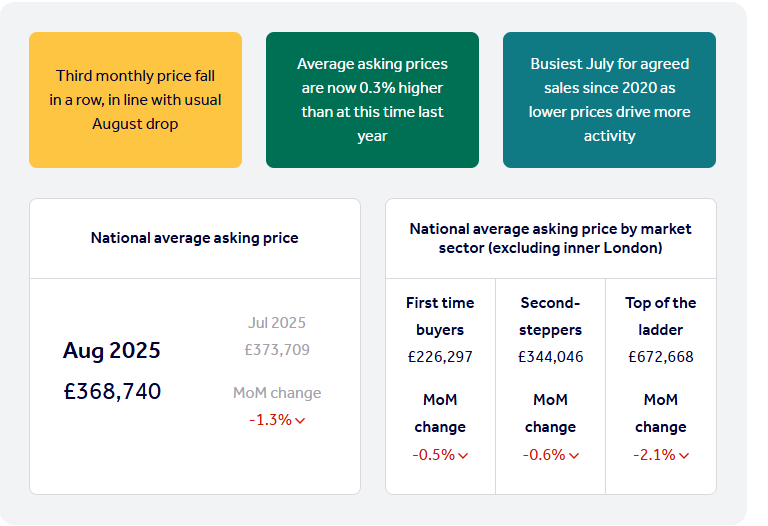Image resolution: width=768 pixels, height=526 pixels.
Task: Click the £344,046 second-steppers price
Action: [550, 357]
